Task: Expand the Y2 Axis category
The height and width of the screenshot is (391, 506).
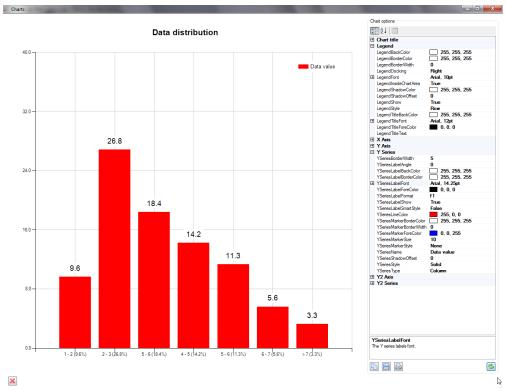Action: (372, 277)
